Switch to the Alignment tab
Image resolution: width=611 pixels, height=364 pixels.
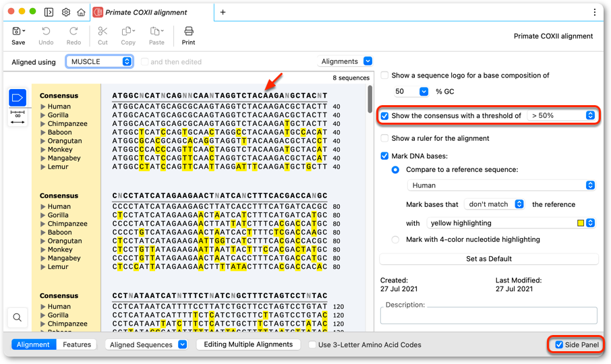[34, 344]
